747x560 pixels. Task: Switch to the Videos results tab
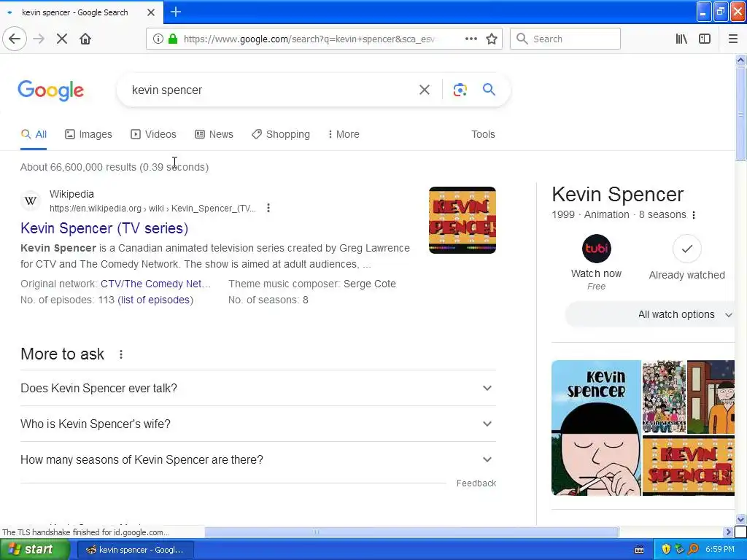click(x=153, y=134)
